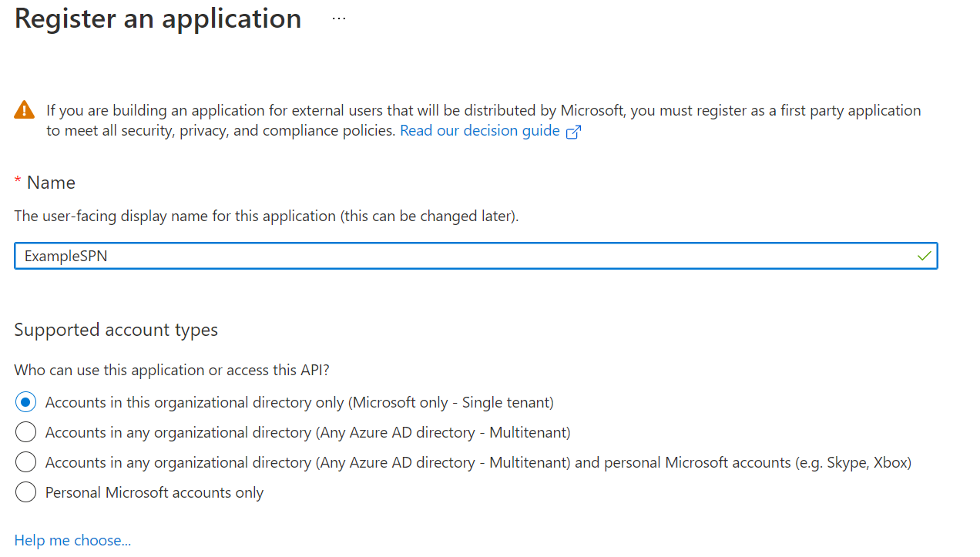
Task: Open the ellipsis menu beside page title
Action: (339, 18)
